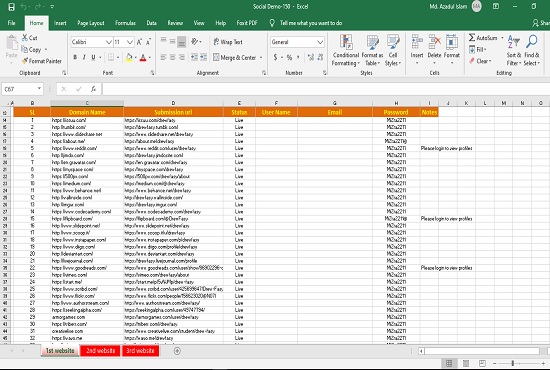The width and height of the screenshot is (550, 370).
Task: Toggle Wrap Text
Action: (228, 42)
